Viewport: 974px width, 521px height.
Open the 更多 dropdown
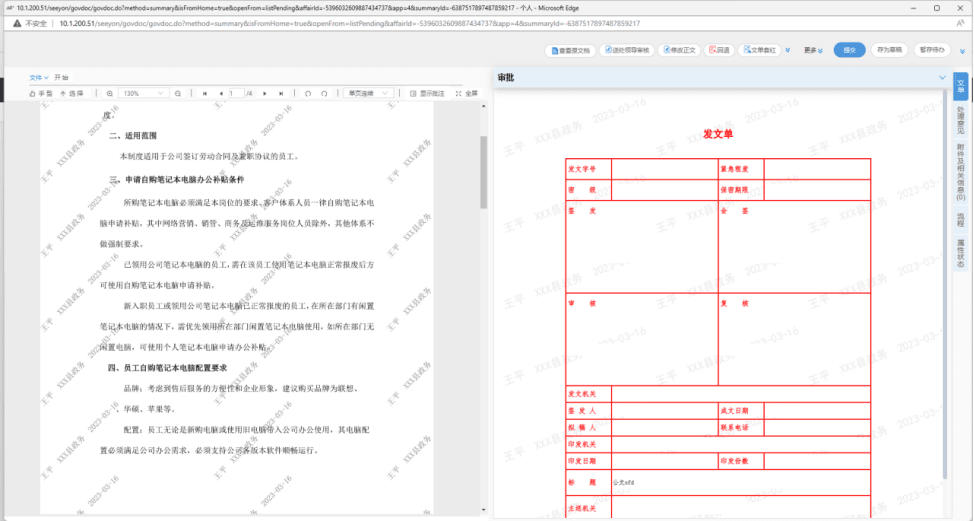point(813,50)
